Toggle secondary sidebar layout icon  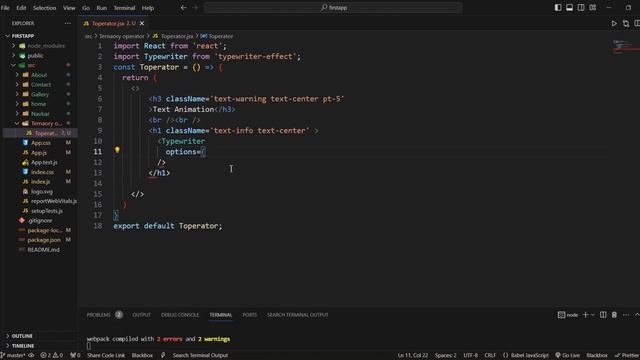coord(581,8)
